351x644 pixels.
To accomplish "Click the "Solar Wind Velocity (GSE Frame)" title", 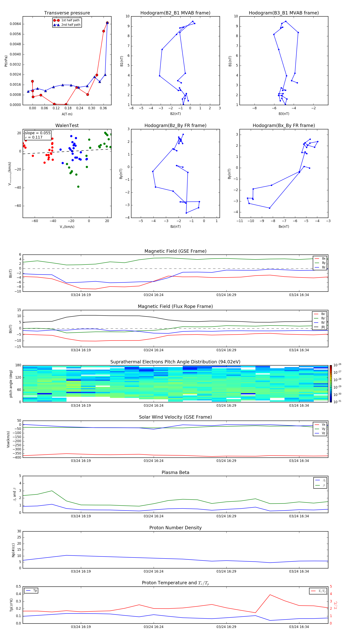I will point(175,417).
